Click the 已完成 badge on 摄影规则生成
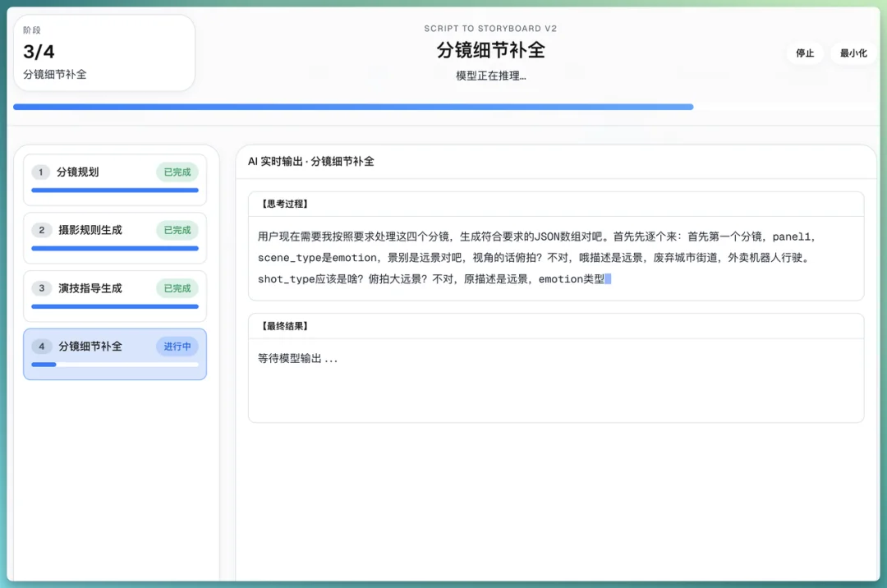The height and width of the screenshot is (588, 887). pyautogui.click(x=177, y=231)
